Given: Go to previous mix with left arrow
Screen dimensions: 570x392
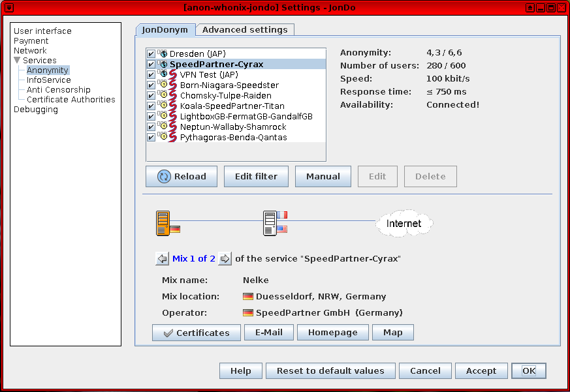Looking at the screenshot, I should point(162,259).
